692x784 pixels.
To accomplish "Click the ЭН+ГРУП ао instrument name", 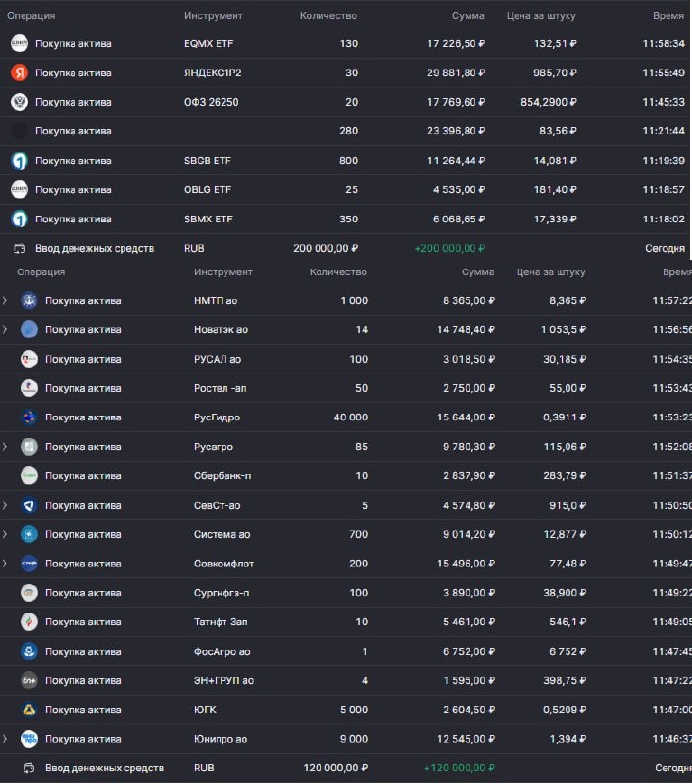I will 223,680.
